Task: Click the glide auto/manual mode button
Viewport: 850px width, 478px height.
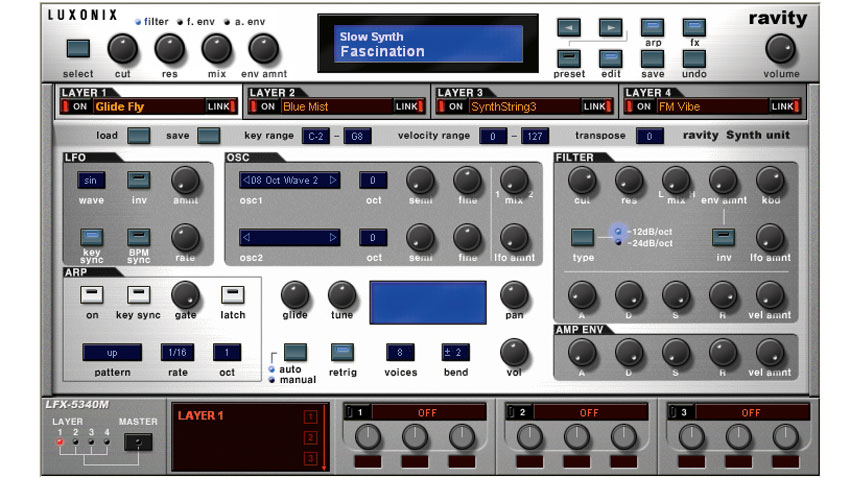Action: pyautogui.click(x=295, y=352)
